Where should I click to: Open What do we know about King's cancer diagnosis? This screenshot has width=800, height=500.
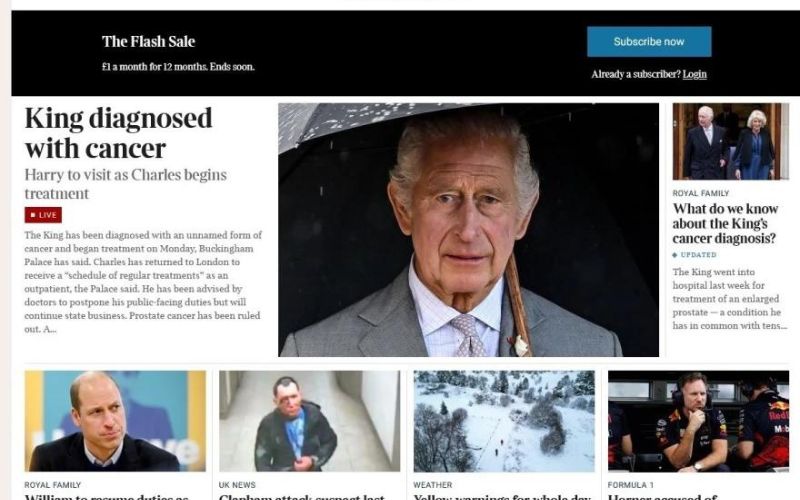click(725, 223)
